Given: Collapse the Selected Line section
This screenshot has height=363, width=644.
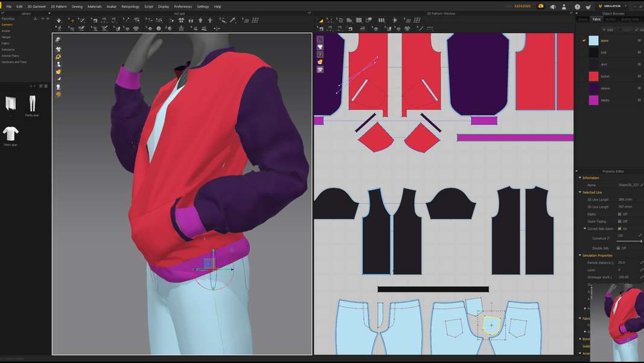Looking at the screenshot, I should 580,192.
